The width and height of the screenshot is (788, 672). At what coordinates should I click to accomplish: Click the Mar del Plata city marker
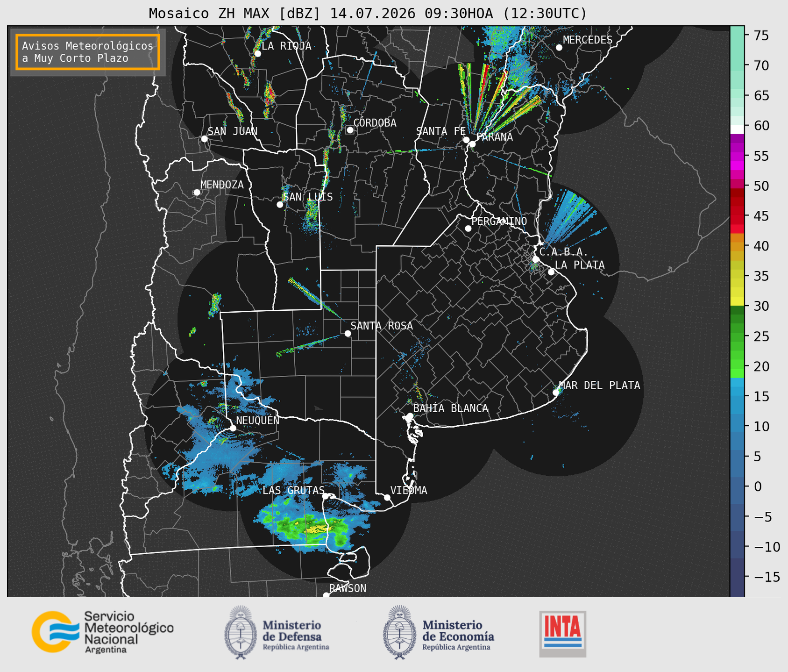click(x=556, y=393)
